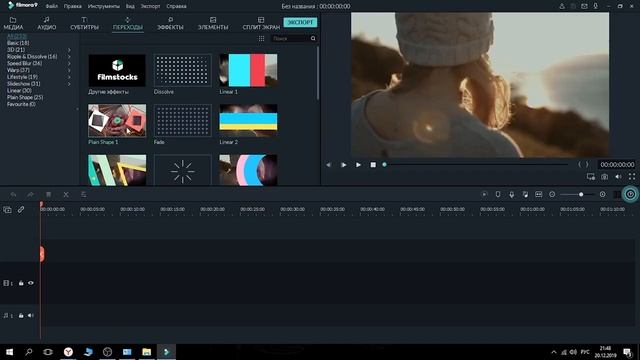
Task: Select the Plain Shape (25) category
Action: (25, 98)
